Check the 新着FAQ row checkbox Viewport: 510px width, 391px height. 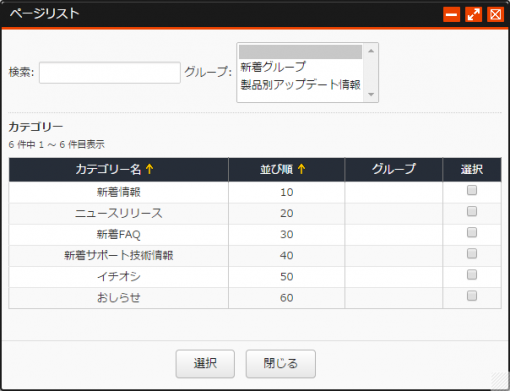472,232
